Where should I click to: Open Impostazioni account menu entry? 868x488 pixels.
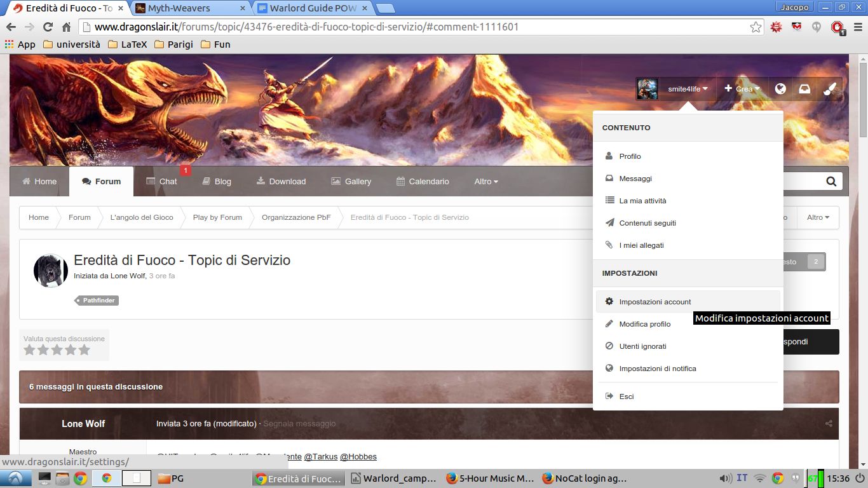[x=688, y=302]
